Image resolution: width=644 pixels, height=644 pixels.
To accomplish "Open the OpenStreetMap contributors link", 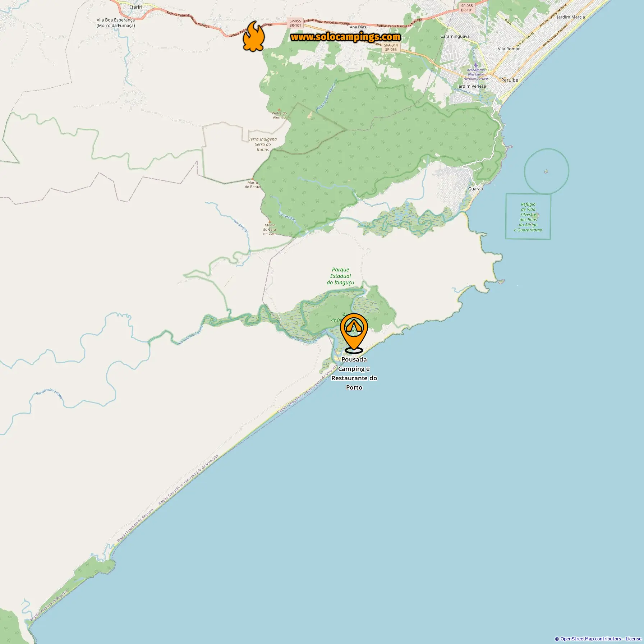I will point(591,639).
